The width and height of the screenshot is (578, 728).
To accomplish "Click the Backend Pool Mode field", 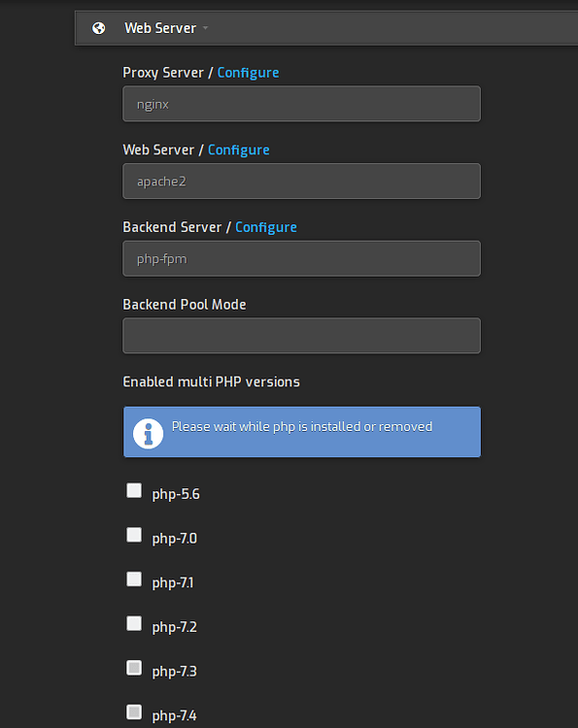I will 301,336.
